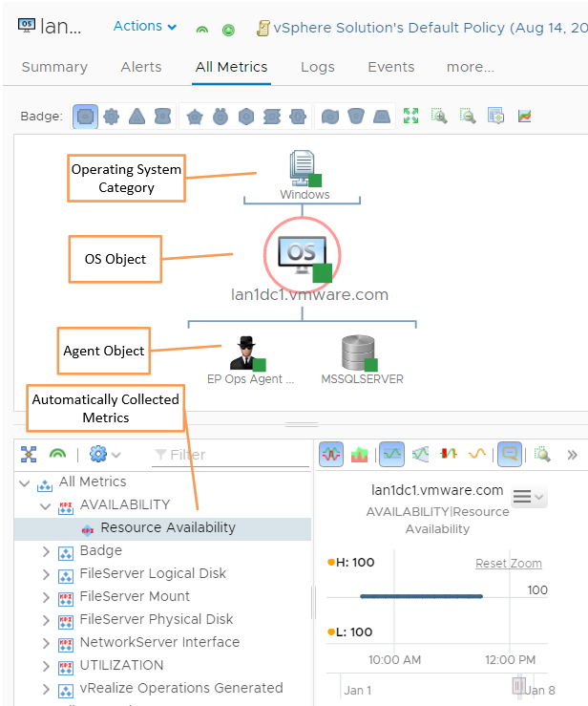Expand the FileServer Logical Disk group
The width and height of the screenshot is (588, 706).
[46, 574]
